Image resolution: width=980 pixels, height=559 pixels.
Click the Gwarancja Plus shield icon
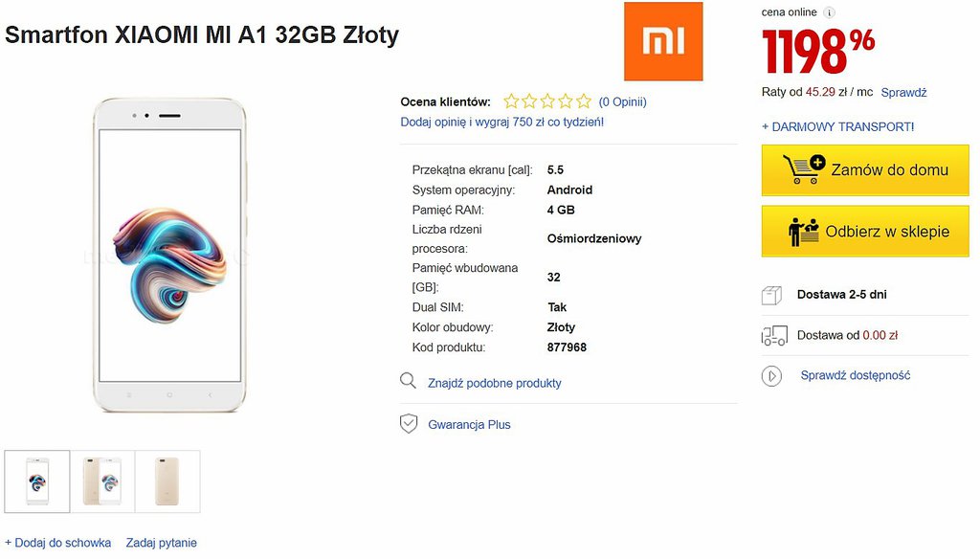[409, 424]
